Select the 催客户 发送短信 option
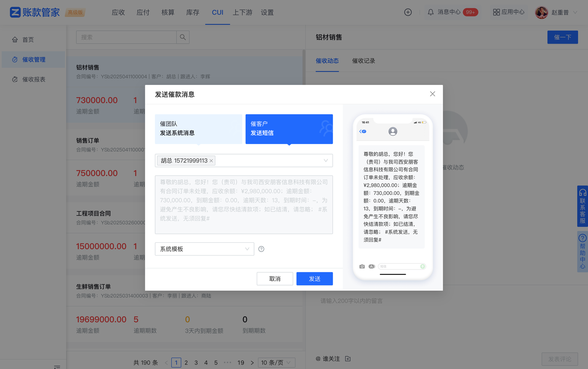 tap(289, 129)
